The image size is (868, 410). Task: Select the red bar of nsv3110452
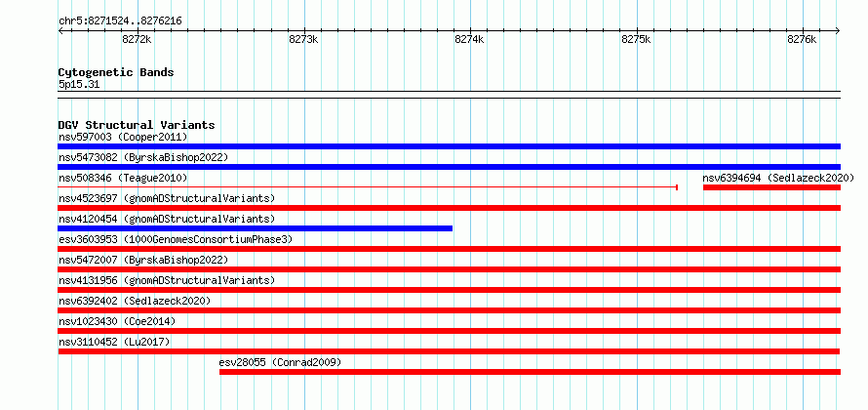coord(449,351)
